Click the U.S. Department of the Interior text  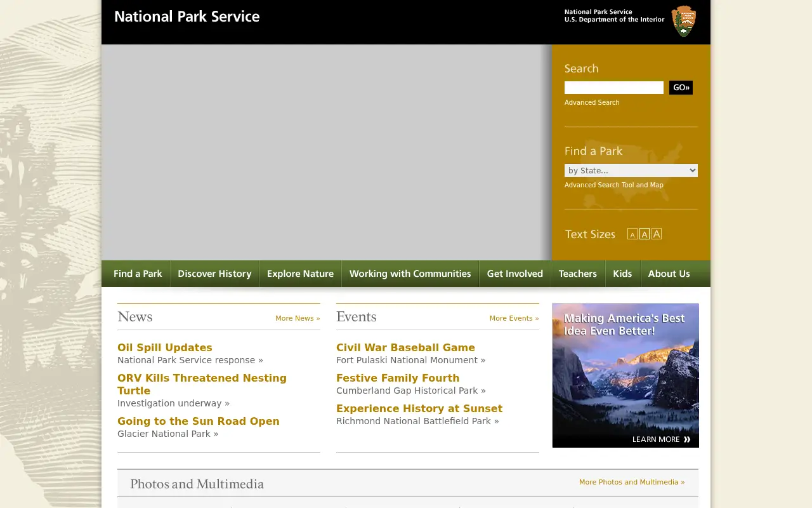pyautogui.click(x=615, y=20)
